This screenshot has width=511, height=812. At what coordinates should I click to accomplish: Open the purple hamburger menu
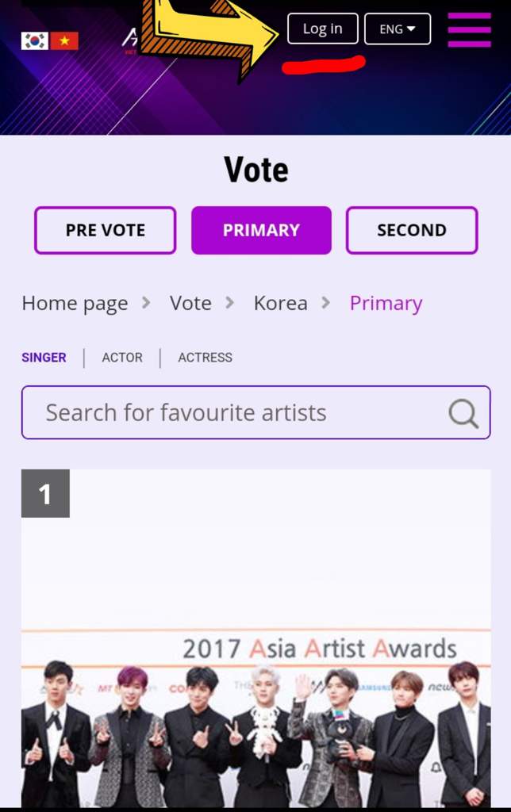coord(469,29)
